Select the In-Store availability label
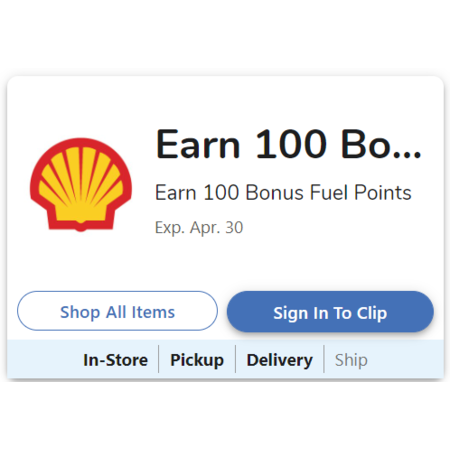Viewport: 450px width, 450px height. click(x=115, y=360)
